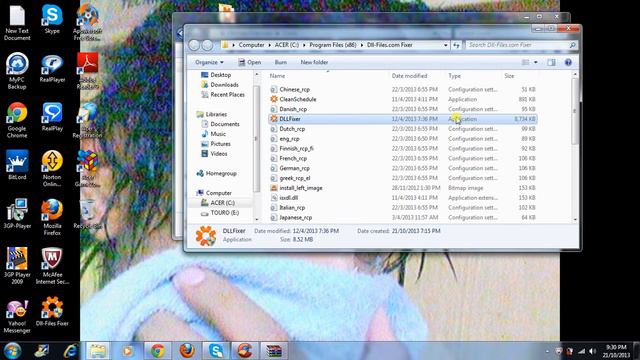
Task: Open Chrome from the taskbar
Action: 158,351
